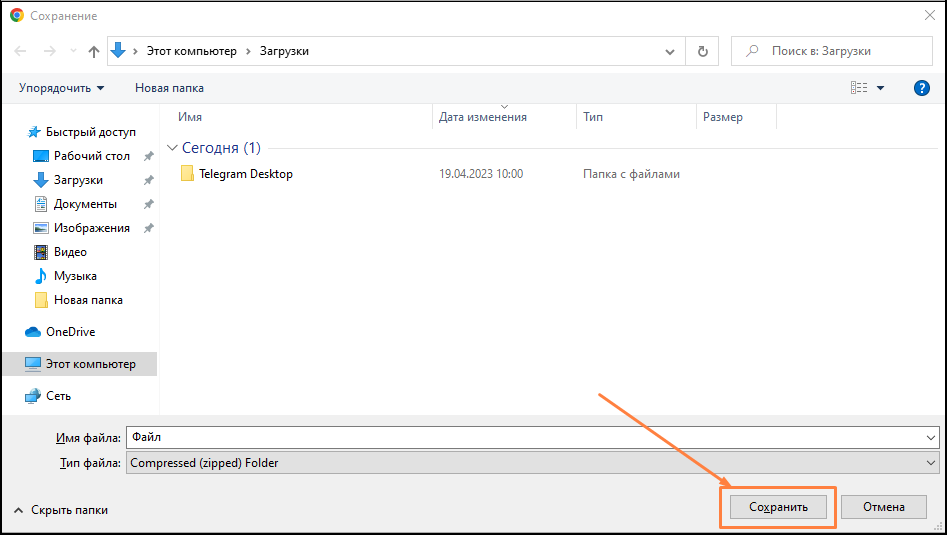Go to Видео in the sidebar
Screen dimensions: 947x535
[x=70, y=252]
